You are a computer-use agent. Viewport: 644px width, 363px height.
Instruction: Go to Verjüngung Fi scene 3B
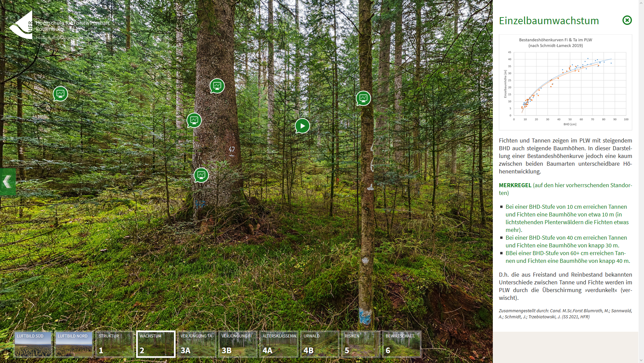pos(238,344)
